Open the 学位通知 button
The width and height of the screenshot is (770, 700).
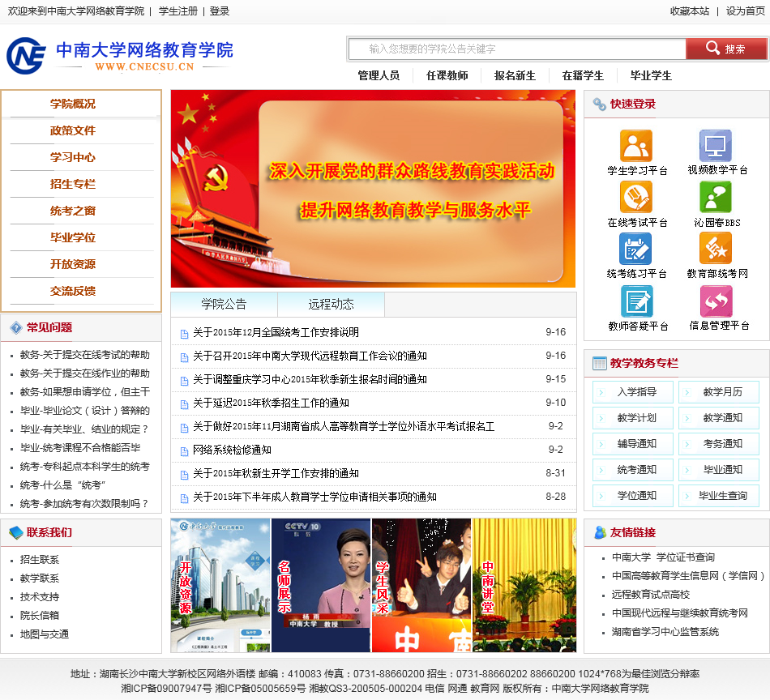click(x=632, y=496)
